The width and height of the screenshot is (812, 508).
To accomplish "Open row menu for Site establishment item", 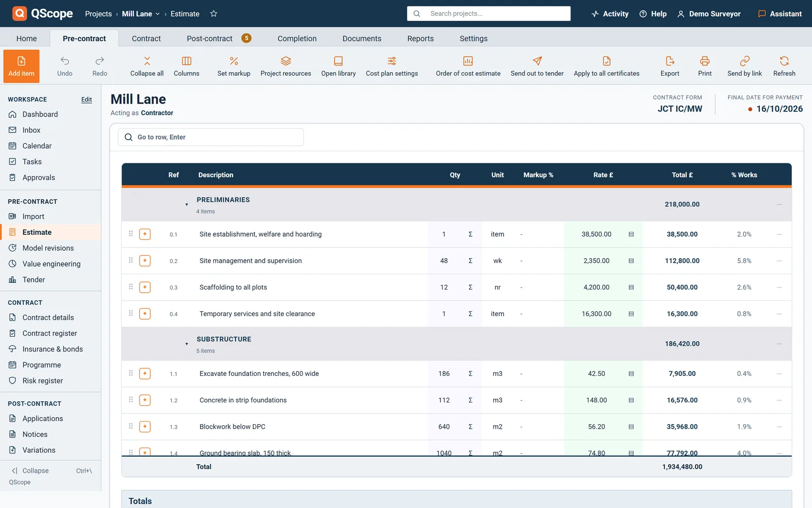I will (x=779, y=234).
